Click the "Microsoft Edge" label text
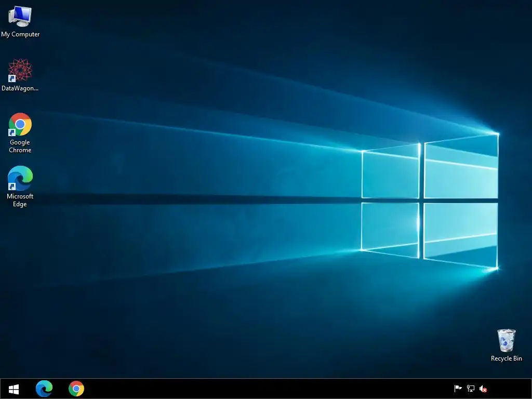Viewport: 532px width, 399px height. (x=20, y=200)
